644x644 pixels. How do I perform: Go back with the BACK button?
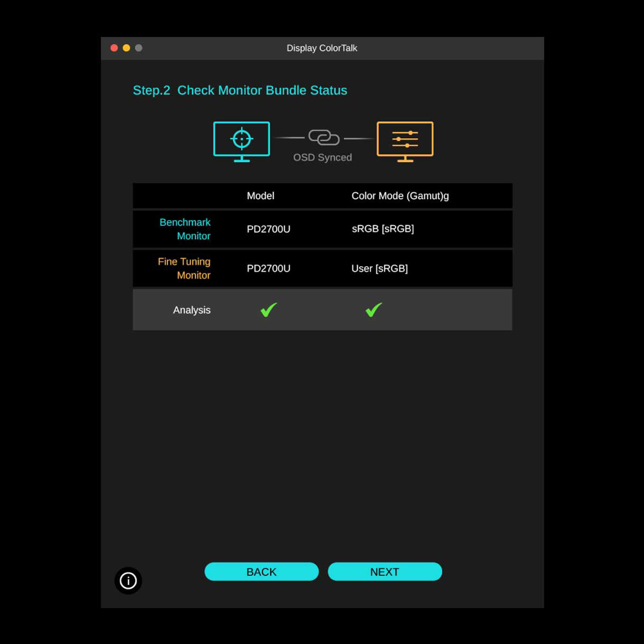(x=261, y=572)
